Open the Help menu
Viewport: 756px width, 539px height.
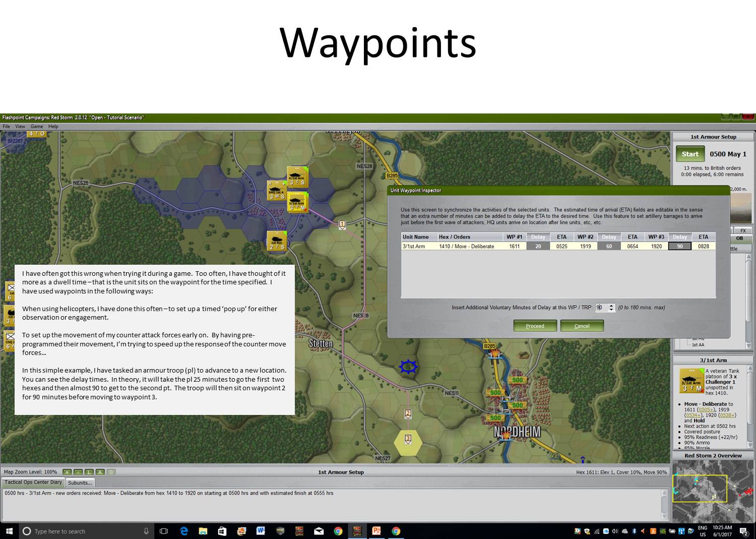(53, 127)
